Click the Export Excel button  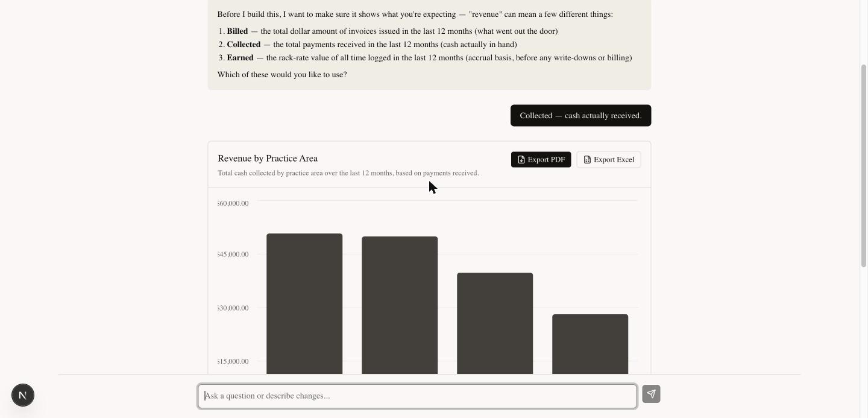click(x=608, y=160)
